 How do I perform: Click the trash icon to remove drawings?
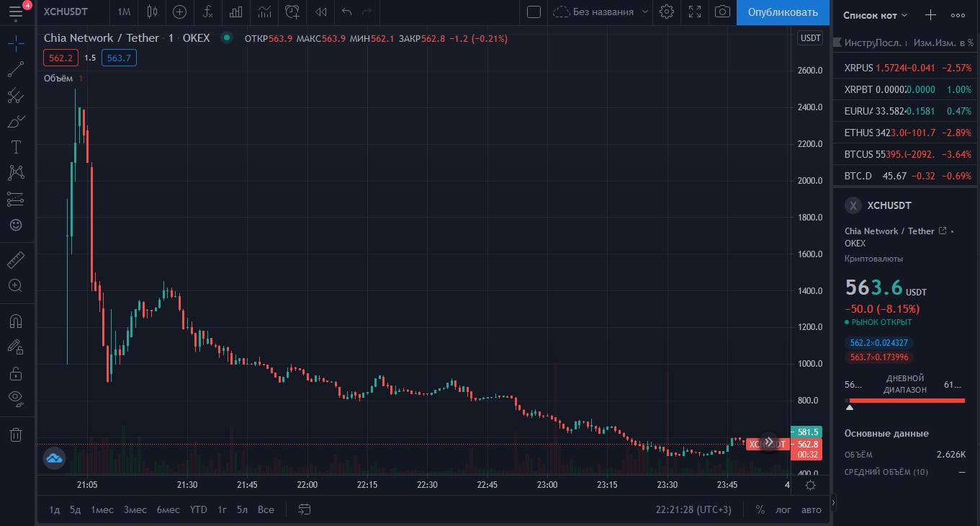[16, 434]
